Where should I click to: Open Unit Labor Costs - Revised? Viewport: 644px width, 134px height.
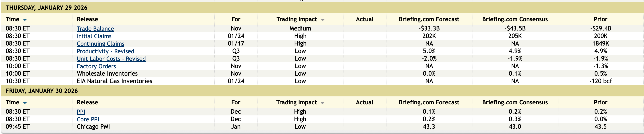(111, 59)
